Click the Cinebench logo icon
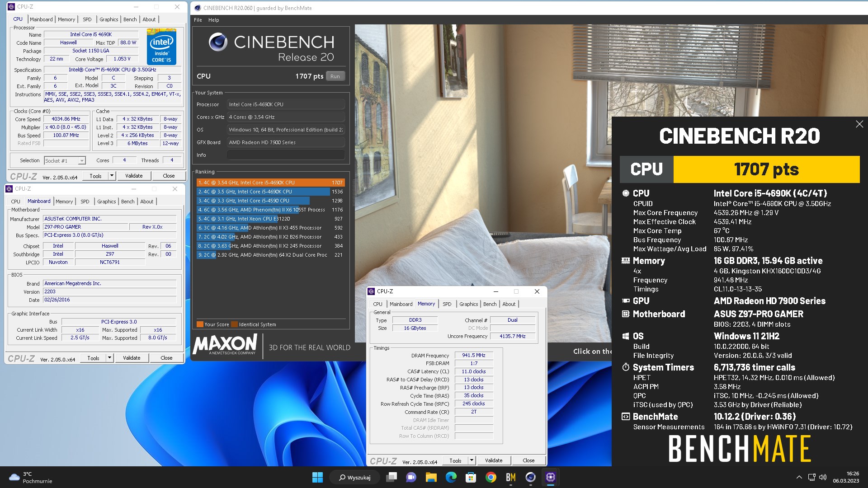This screenshot has height=488, width=868. (x=218, y=42)
